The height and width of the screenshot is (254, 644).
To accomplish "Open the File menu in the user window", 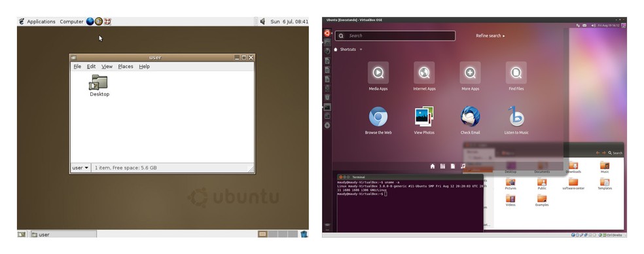I will point(77,66).
